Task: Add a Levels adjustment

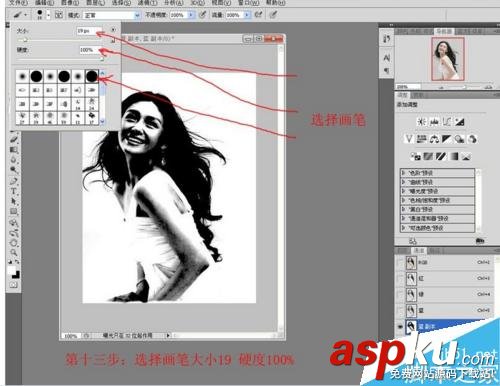Action: pos(434,122)
